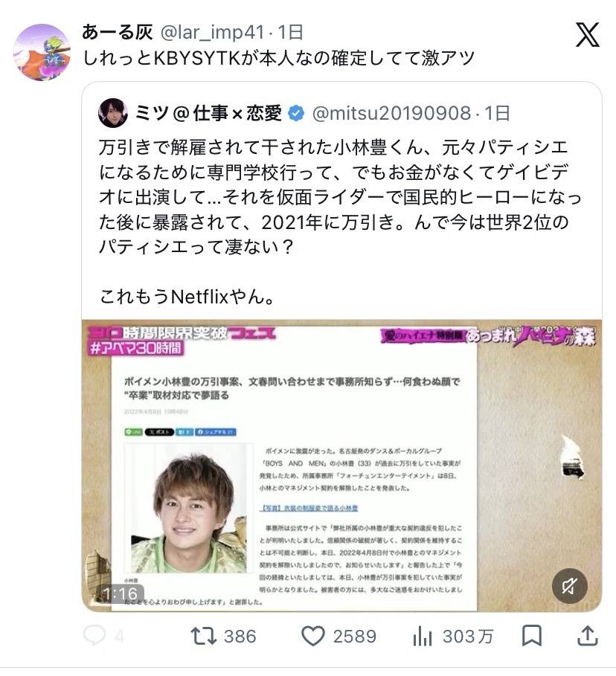Viewport: 616px width, 676px height.
Task: View analytics via bar chart icon
Action: tap(422, 636)
